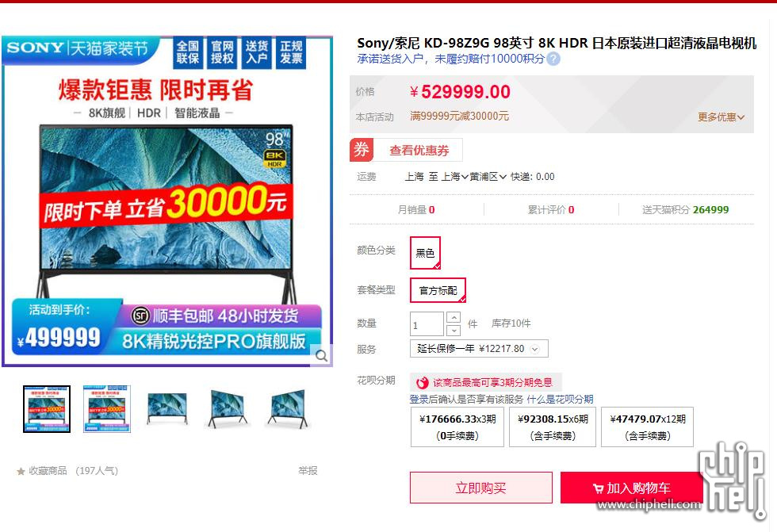This screenshot has height=532, width=777.
Task: Click the Huabei logo icon
Action: point(422,382)
